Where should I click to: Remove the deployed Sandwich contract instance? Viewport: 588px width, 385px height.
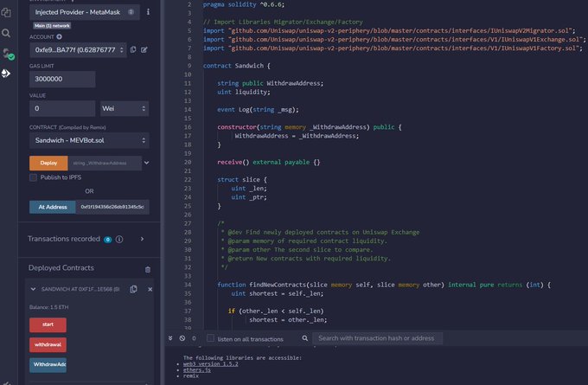coord(150,289)
